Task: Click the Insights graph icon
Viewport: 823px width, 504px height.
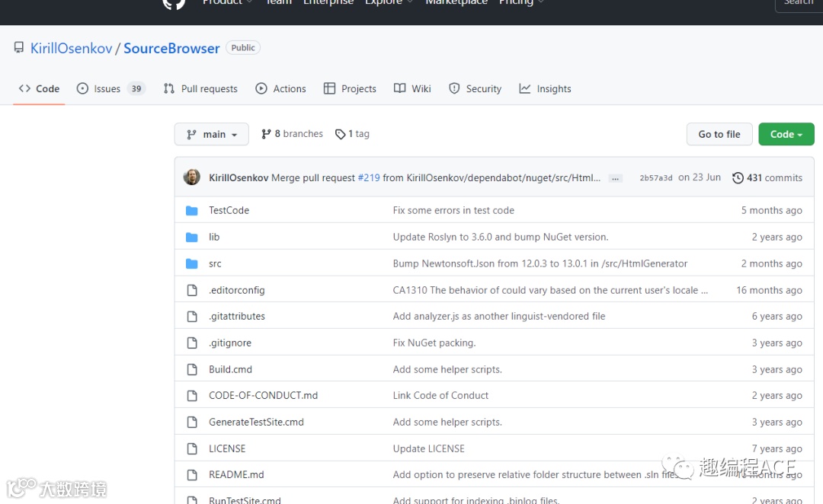Action: [525, 88]
